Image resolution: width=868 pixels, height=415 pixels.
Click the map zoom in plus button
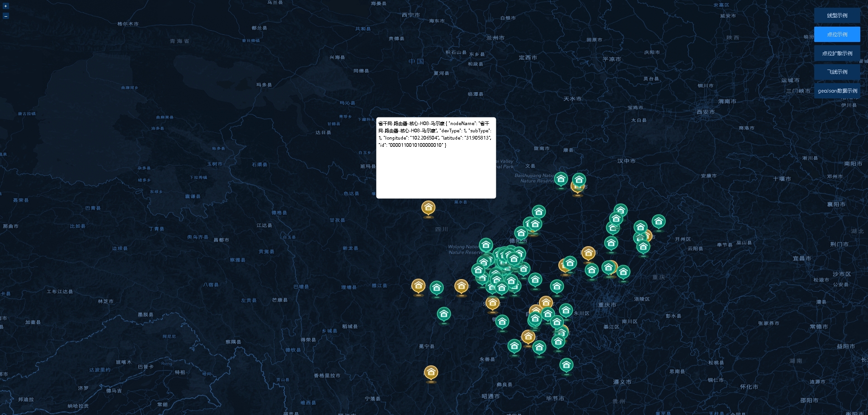(6, 6)
